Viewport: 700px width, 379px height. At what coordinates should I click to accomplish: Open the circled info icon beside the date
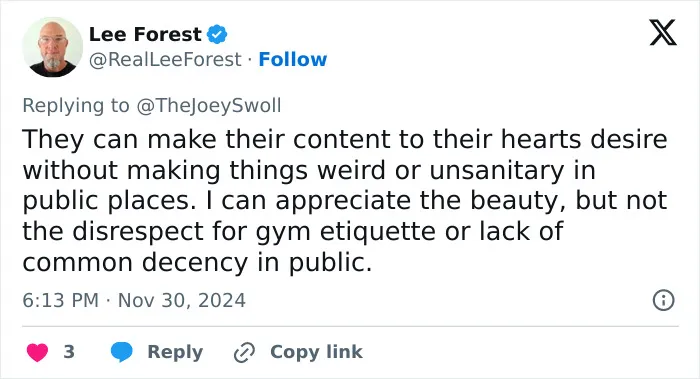click(x=663, y=300)
